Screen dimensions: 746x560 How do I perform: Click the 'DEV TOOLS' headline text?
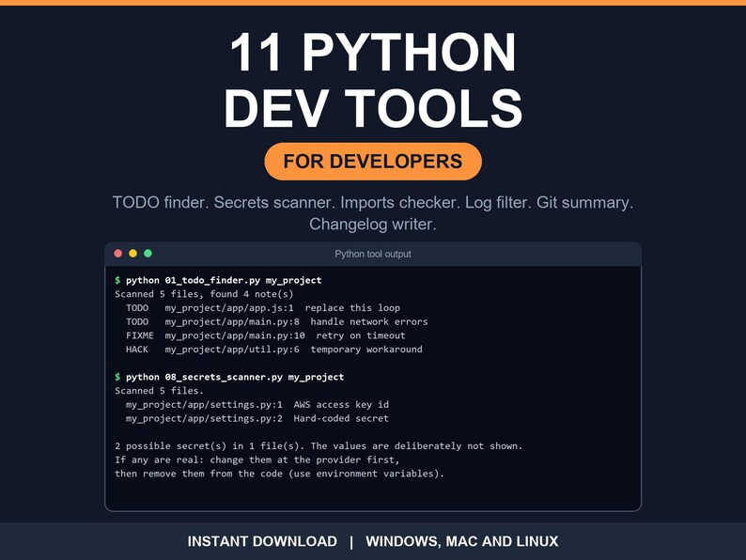[373, 108]
